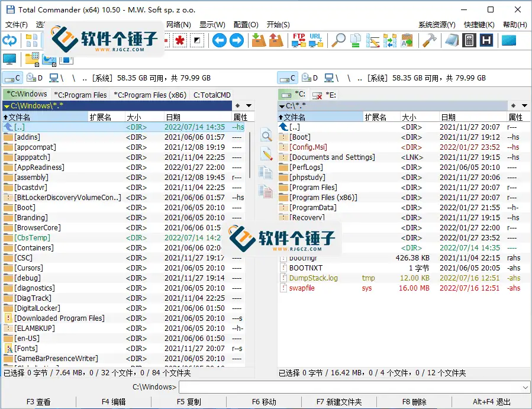532x409 pixels.
Task: Click F5 复制 button
Action: pos(189,402)
